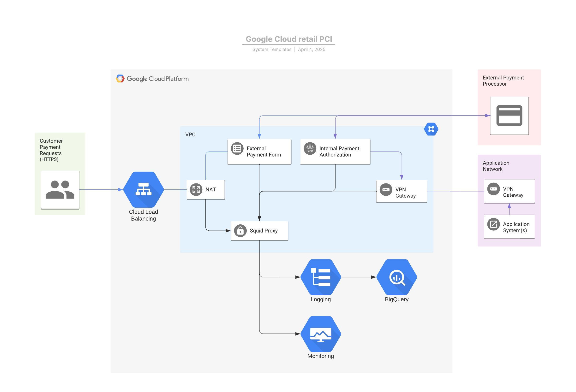Click the VPC network badge icon

(x=431, y=129)
